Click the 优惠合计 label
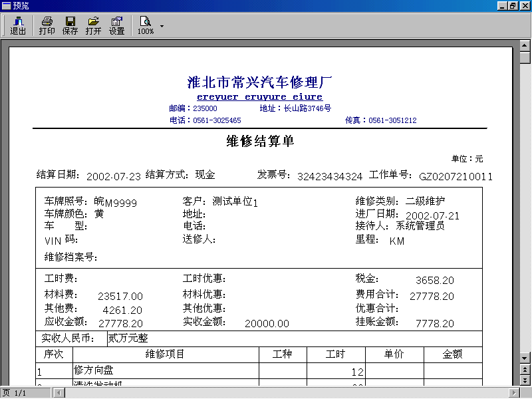The width and height of the screenshot is (532, 399). pyautogui.click(x=377, y=308)
